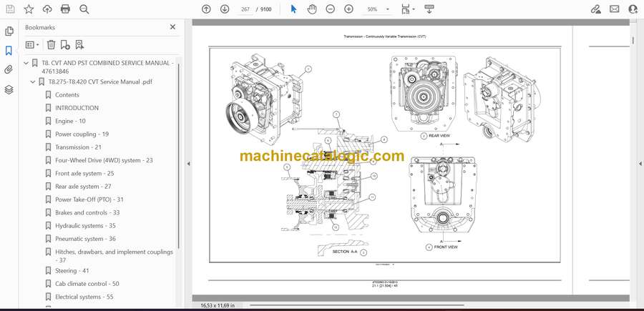Jump to Power coupling - 19 bookmark
Viewport: 644px width, 311px height.
pyautogui.click(x=82, y=134)
